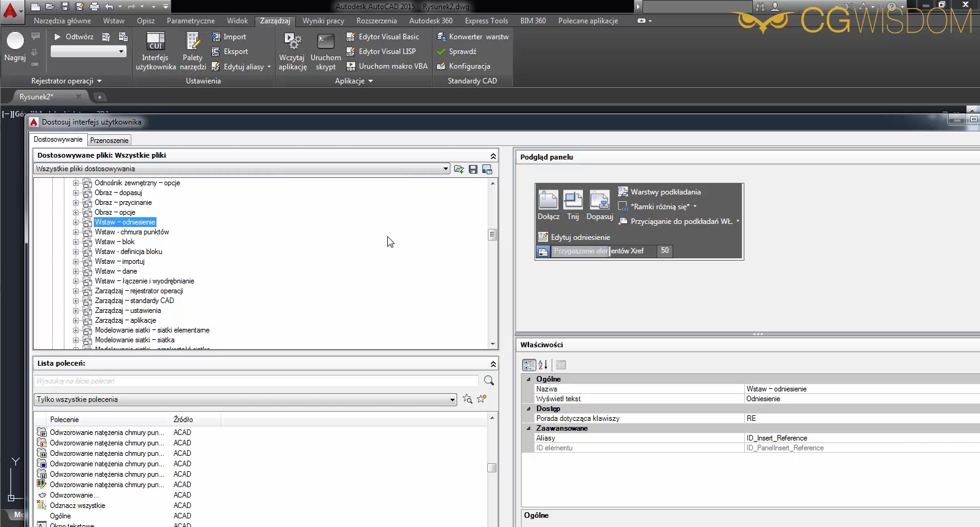Open Interfejs użytkownika CUI tool
Image resolution: width=980 pixels, height=527 pixels.
tap(156, 42)
